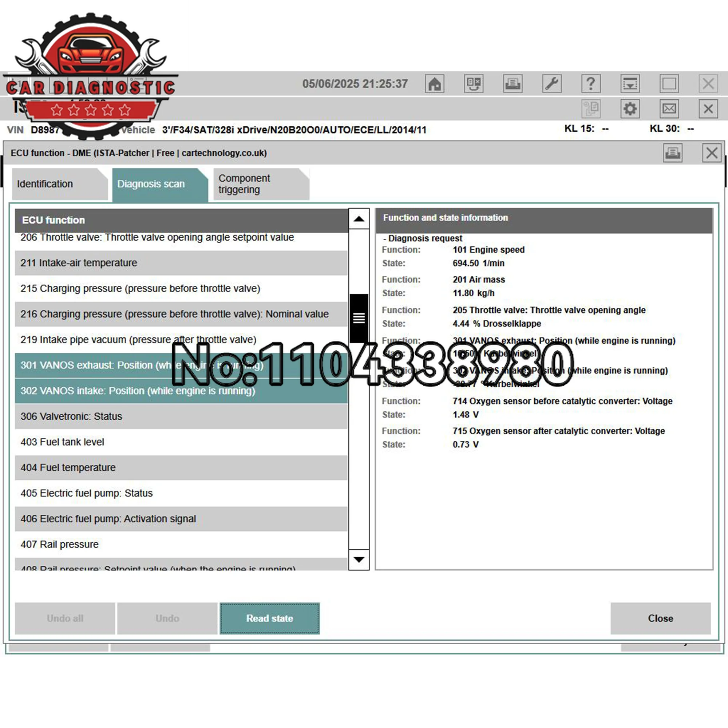The width and height of the screenshot is (728, 728).
Task: Click the vehicle data transfer icon
Action: tap(474, 83)
